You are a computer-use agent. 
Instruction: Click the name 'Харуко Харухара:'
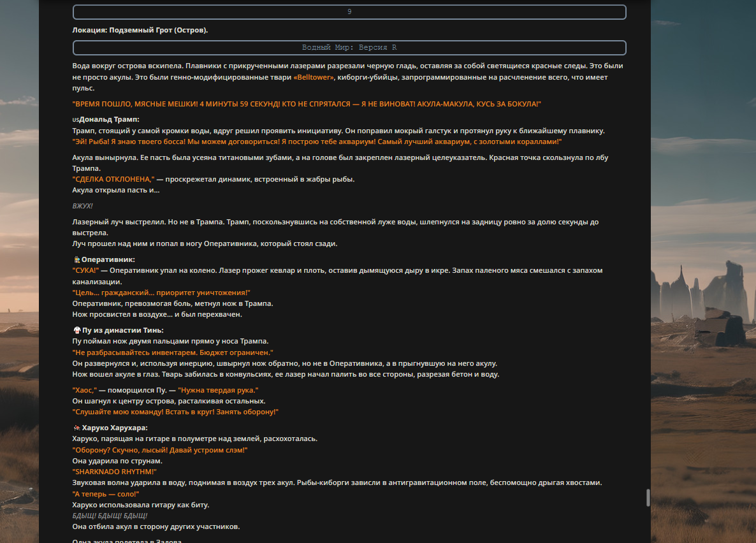coord(115,428)
